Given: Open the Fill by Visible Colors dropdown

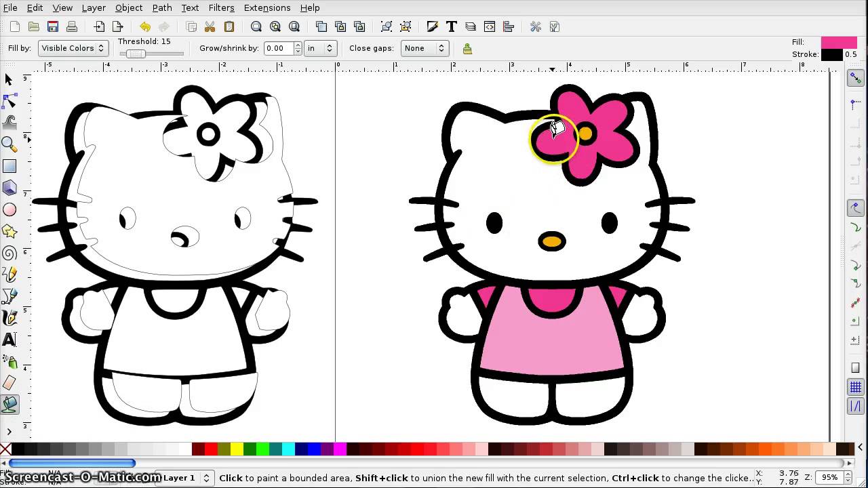Looking at the screenshot, I should click(73, 48).
